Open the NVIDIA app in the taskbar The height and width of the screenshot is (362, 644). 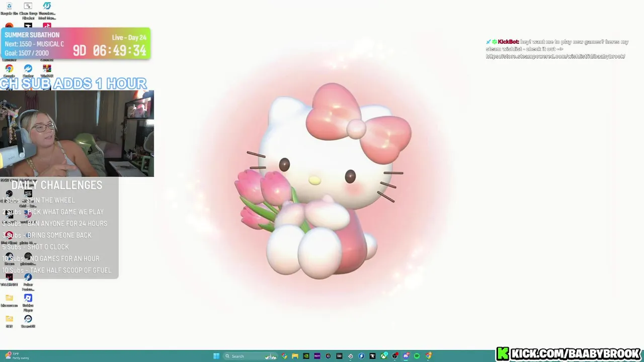[x=306, y=356]
